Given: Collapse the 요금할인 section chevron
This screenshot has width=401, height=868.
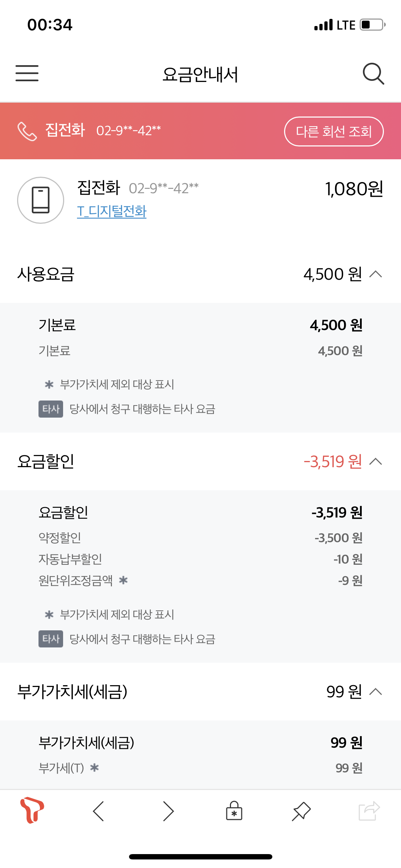Looking at the screenshot, I should click(376, 461).
